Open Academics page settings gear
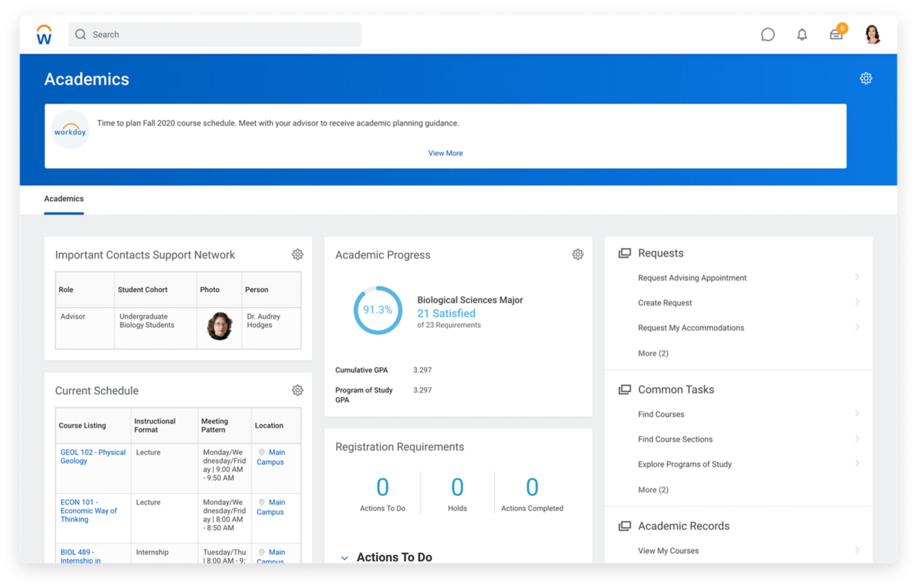Viewport: 917px width, 588px height. click(866, 78)
